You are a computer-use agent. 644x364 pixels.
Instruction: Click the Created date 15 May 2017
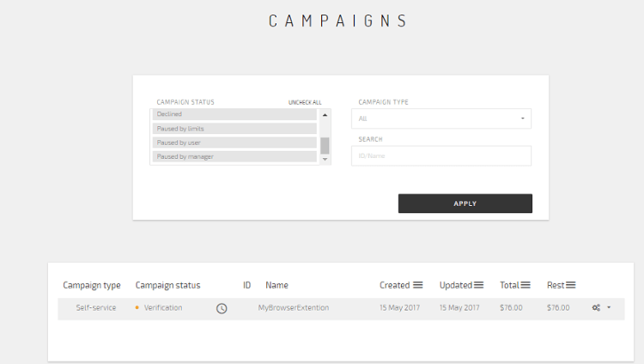coord(399,307)
